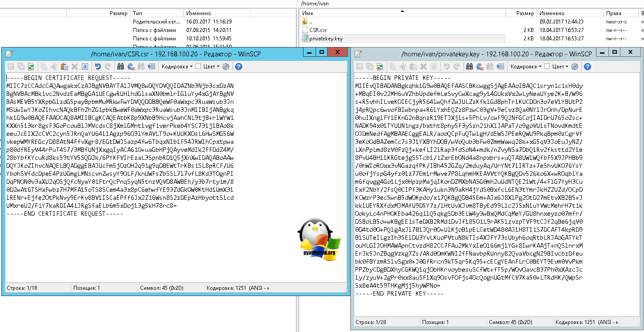
Task: Open Find (binoculars) in the privatekey.key editor
Action: pos(469,67)
